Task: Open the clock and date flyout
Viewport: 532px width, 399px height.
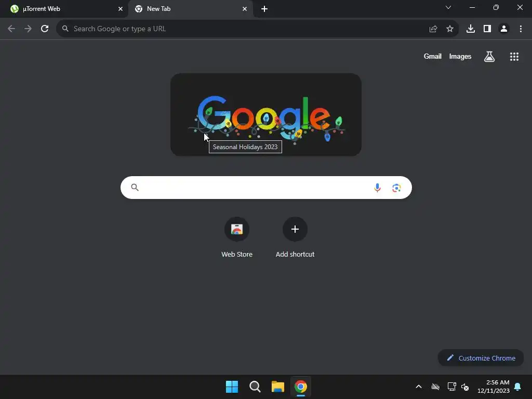Action: (494, 387)
